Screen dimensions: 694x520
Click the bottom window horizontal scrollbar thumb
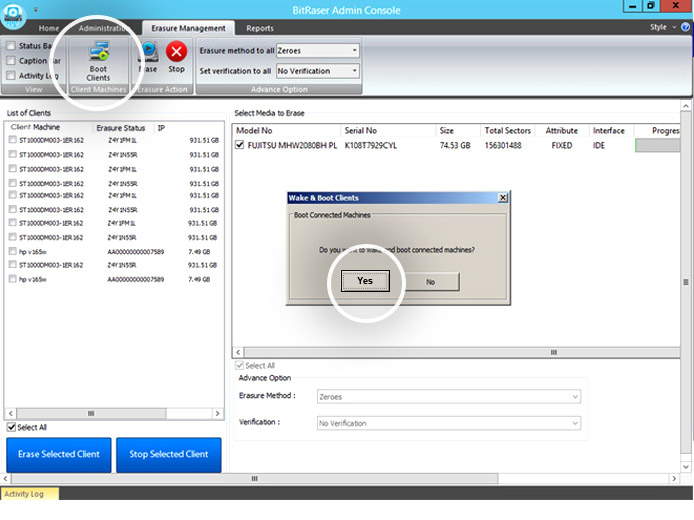[x=254, y=478]
